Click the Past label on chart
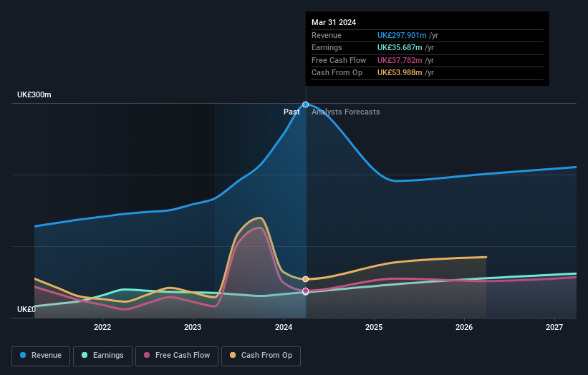This screenshot has height=375, width=588. (x=291, y=112)
